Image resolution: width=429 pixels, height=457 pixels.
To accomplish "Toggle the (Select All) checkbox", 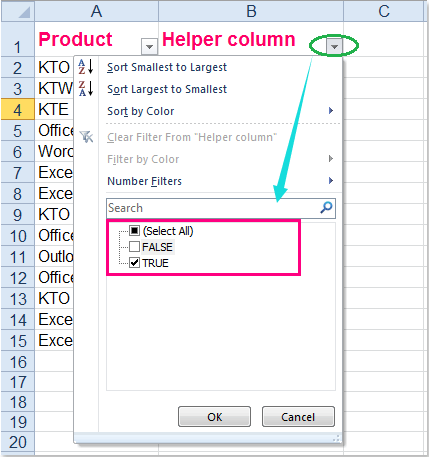I will pyautogui.click(x=135, y=230).
